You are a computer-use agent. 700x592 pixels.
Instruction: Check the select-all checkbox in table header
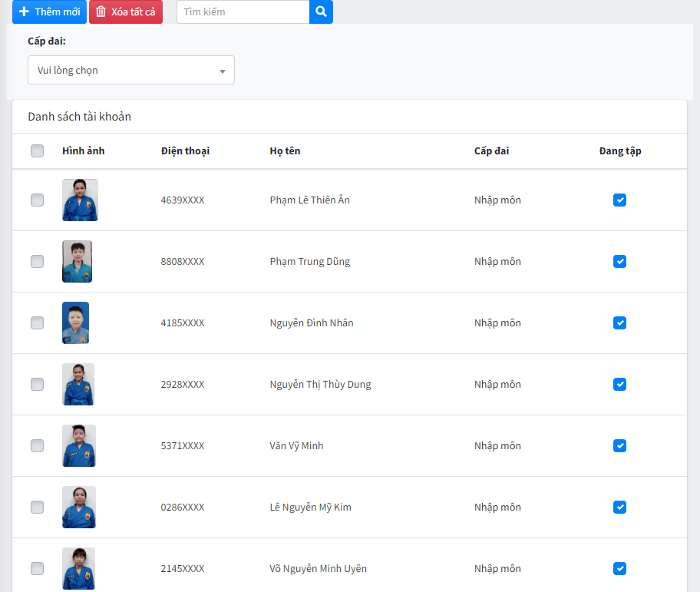37,151
